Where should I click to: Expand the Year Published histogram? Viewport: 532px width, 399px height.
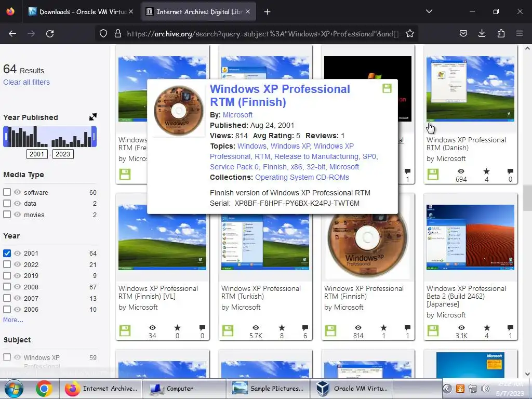pyautogui.click(x=92, y=117)
